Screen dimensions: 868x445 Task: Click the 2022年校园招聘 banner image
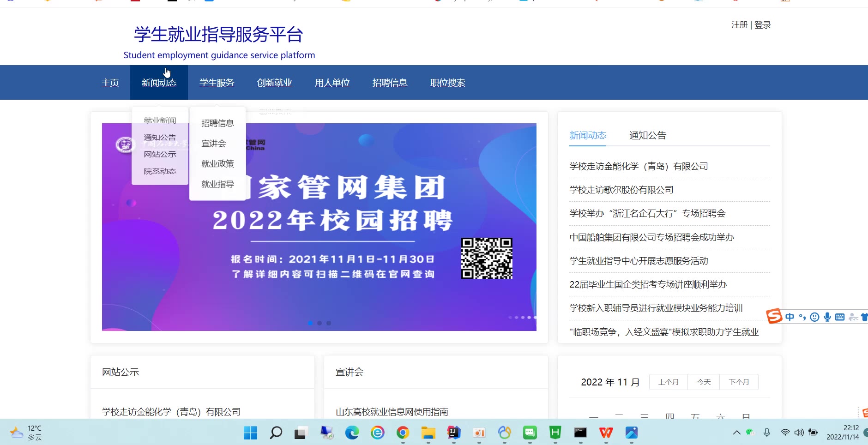319,227
